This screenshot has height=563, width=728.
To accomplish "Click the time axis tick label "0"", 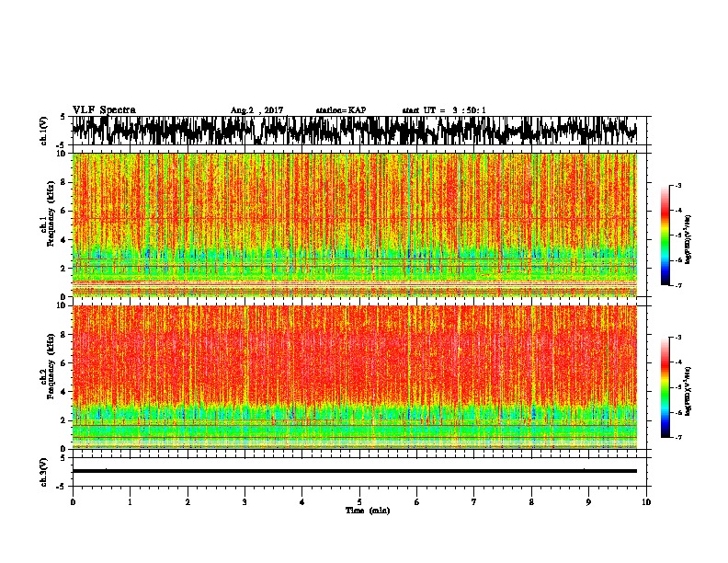I will tap(73, 502).
